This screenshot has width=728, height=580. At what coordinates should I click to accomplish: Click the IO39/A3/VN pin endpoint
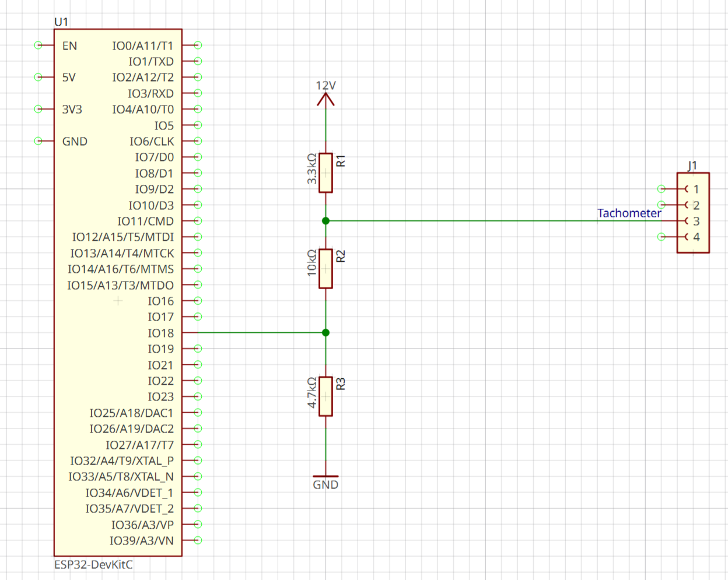pos(198,540)
